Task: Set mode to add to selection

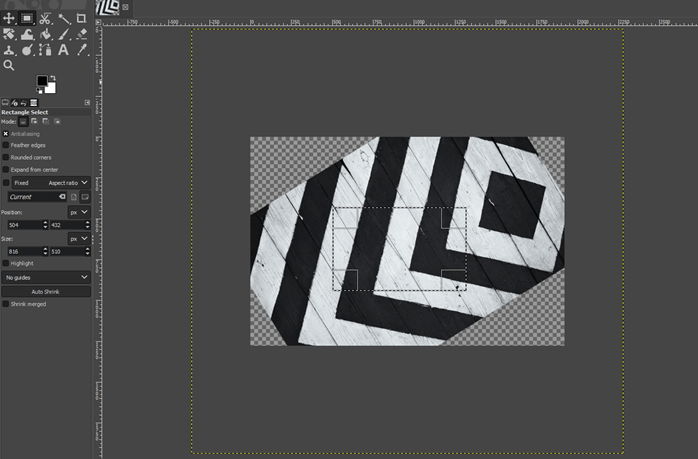Action: [34, 121]
